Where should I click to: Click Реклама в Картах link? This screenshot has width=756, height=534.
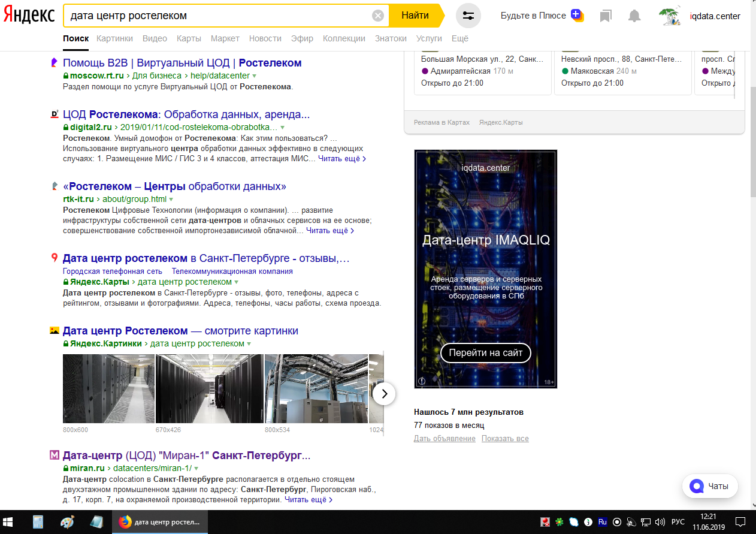tap(441, 122)
